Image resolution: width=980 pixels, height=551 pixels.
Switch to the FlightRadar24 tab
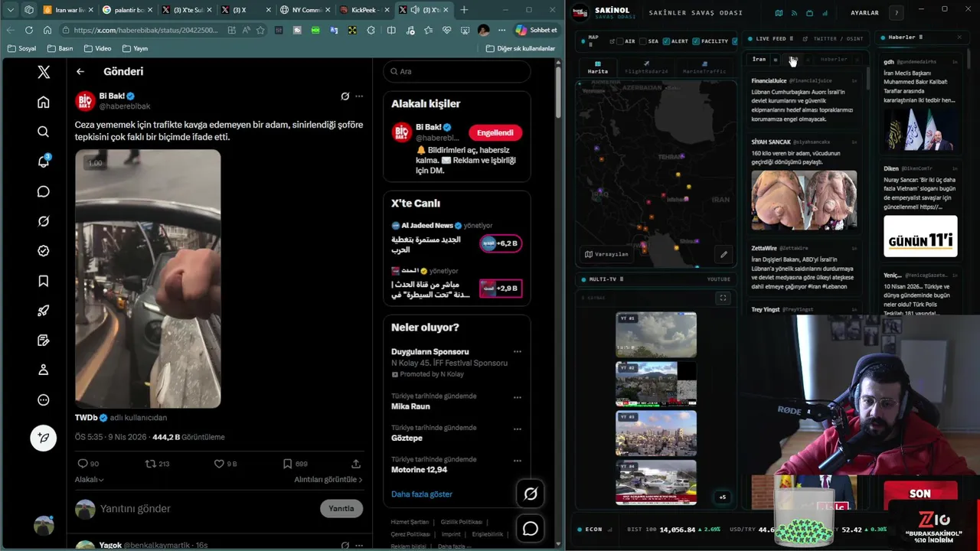[646, 67]
